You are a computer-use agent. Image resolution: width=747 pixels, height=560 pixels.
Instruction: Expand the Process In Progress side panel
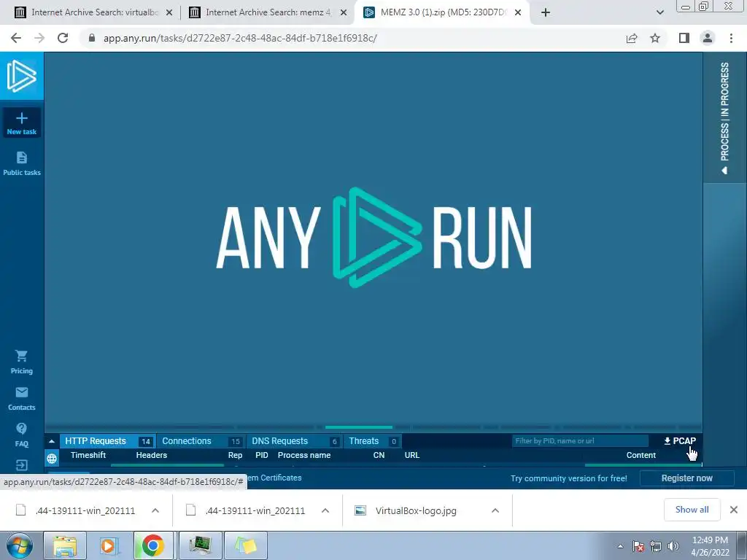click(724, 117)
